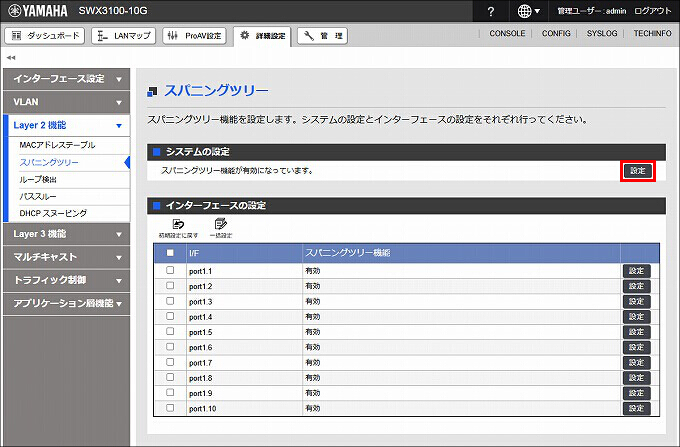
Task: Expand the インターフェース設定 menu
Action: 66,78
